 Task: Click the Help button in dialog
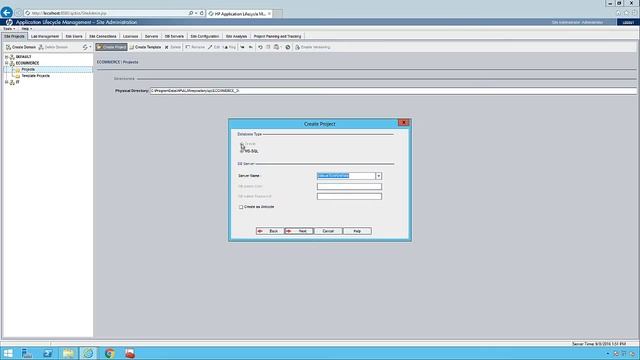coord(357,231)
